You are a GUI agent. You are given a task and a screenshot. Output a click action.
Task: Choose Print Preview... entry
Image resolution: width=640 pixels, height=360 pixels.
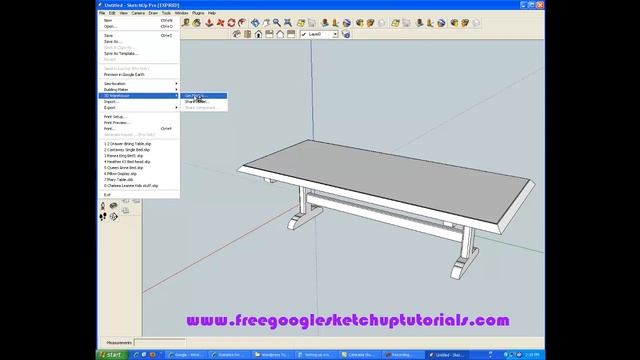[139, 122]
